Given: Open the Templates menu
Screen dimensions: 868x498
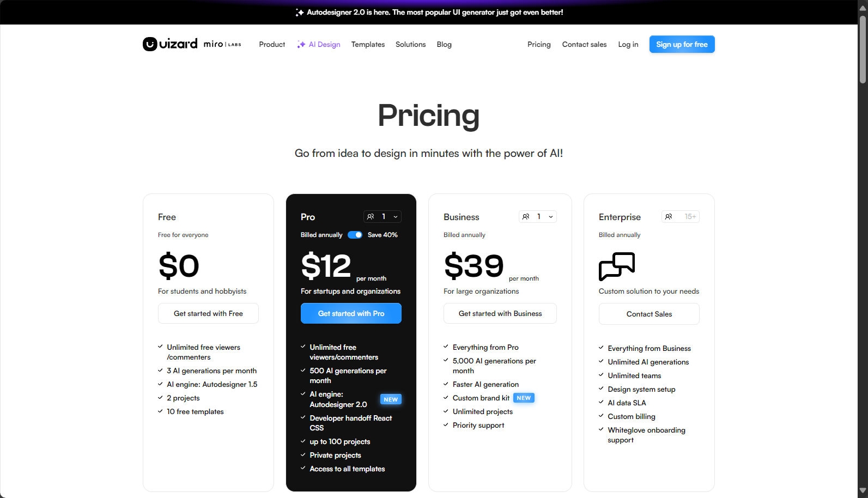Looking at the screenshot, I should pos(368,45).
